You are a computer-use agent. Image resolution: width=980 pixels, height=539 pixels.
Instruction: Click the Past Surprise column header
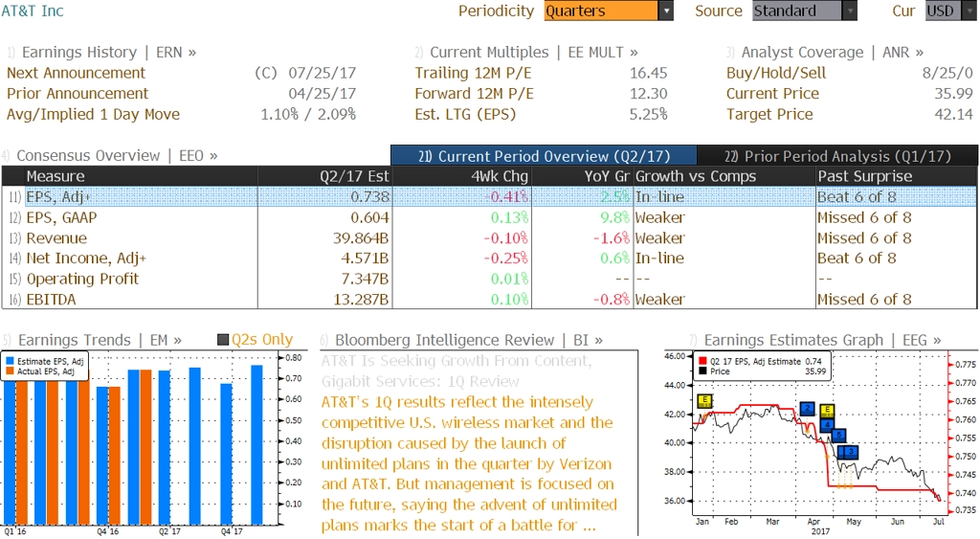pyautogui.click(x=896, y=176)
